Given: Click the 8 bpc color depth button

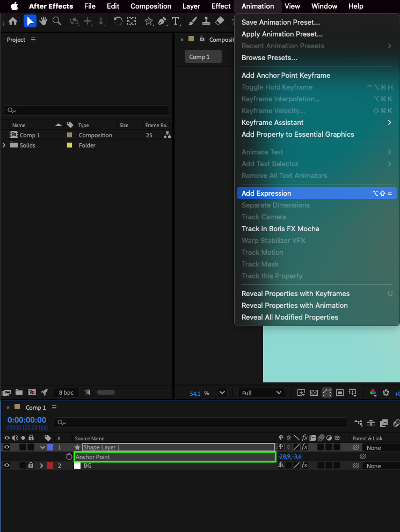Looking at the screenshot, I should click(66, 393).
